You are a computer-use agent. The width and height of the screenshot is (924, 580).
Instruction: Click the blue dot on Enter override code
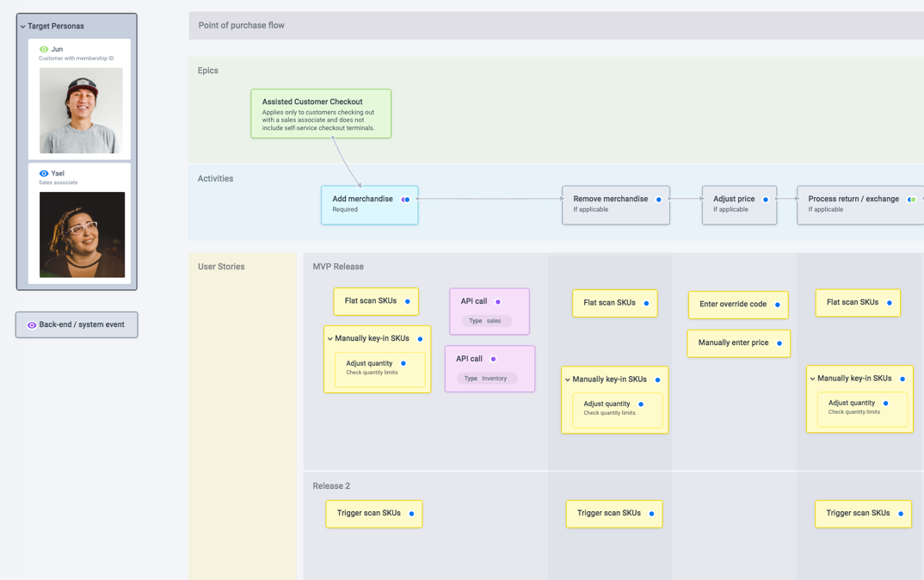click(778, 305)
